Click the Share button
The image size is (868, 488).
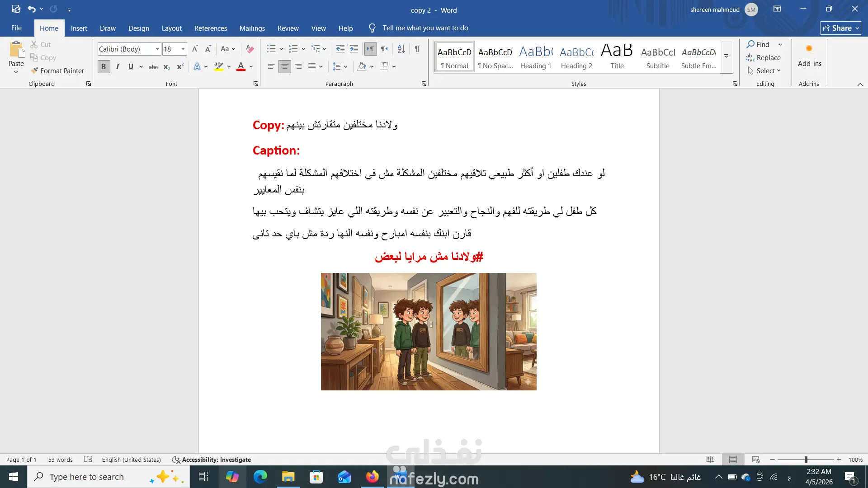coord(840,28)
